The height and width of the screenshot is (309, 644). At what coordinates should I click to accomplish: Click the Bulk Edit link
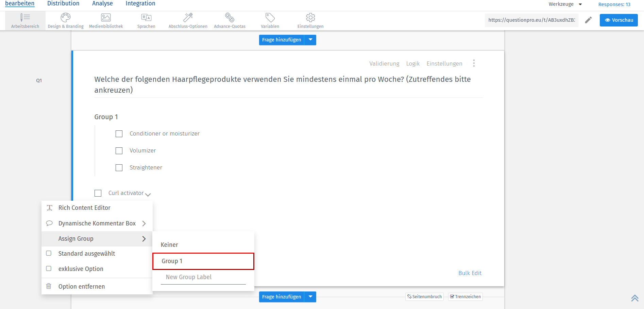[470, 273]
